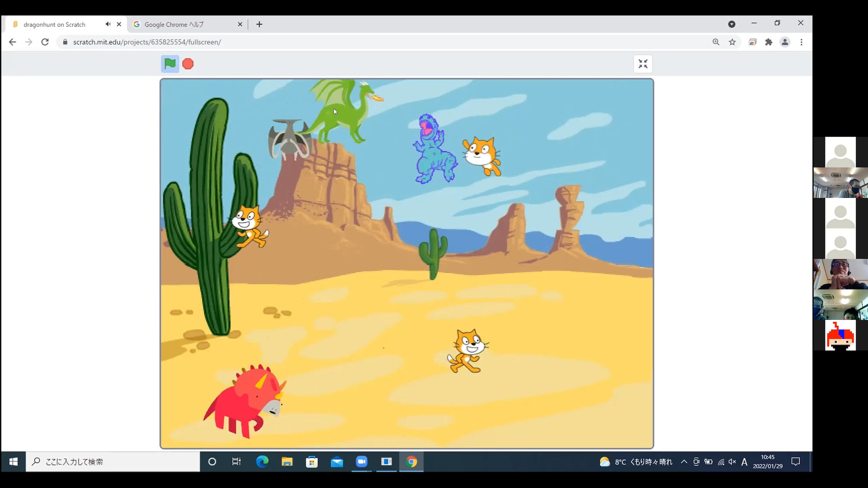The height and width of the screenshot is (488, 868).
Task: Expand hidden system tray icons chevron
Action: 684,462
